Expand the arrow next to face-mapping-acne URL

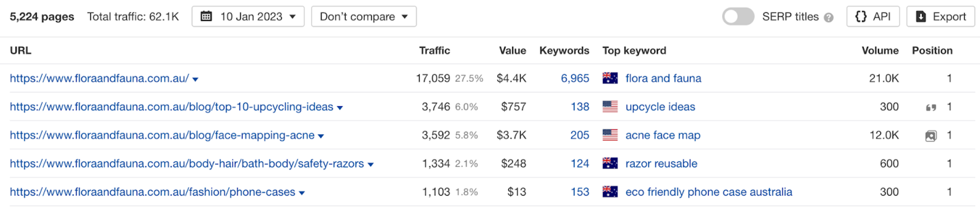click(x=321, y=136)
